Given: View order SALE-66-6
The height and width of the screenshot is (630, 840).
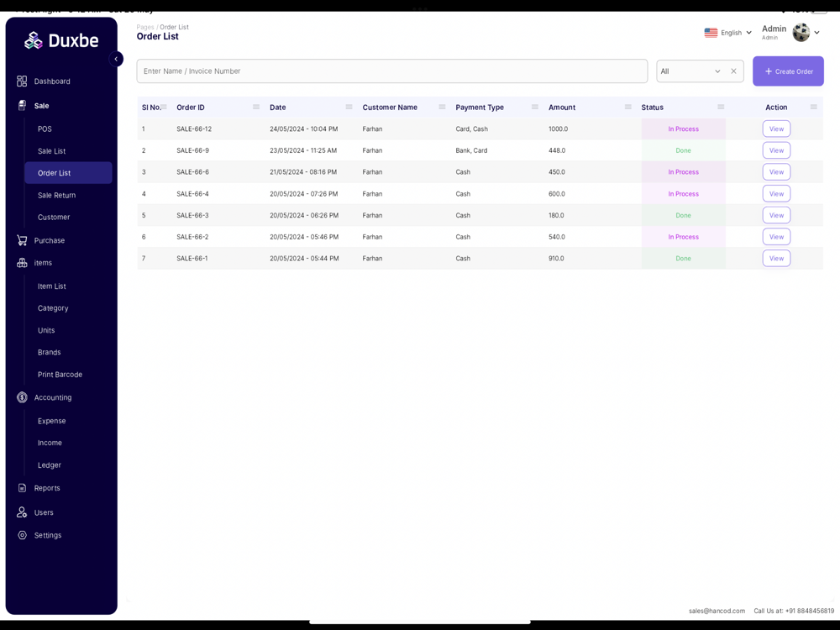Looking at the screenshot, I should 776,172.
